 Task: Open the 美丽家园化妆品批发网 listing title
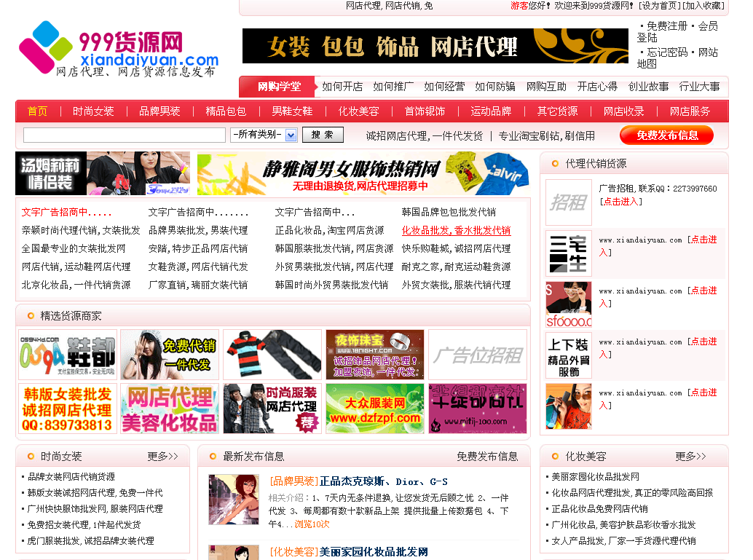click(x=374, y=552)
